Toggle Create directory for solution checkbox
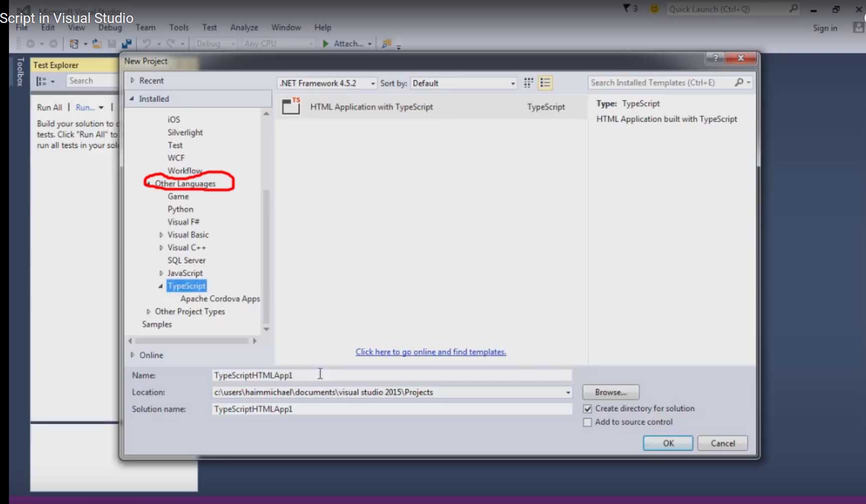Viewport: 866px width, 504px height. click(x=587, y=409)
